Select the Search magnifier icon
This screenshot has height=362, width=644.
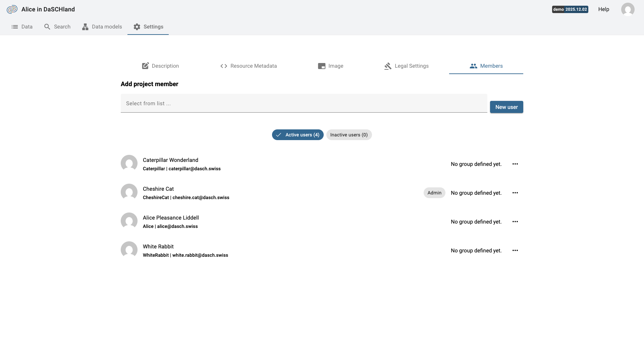47,26
